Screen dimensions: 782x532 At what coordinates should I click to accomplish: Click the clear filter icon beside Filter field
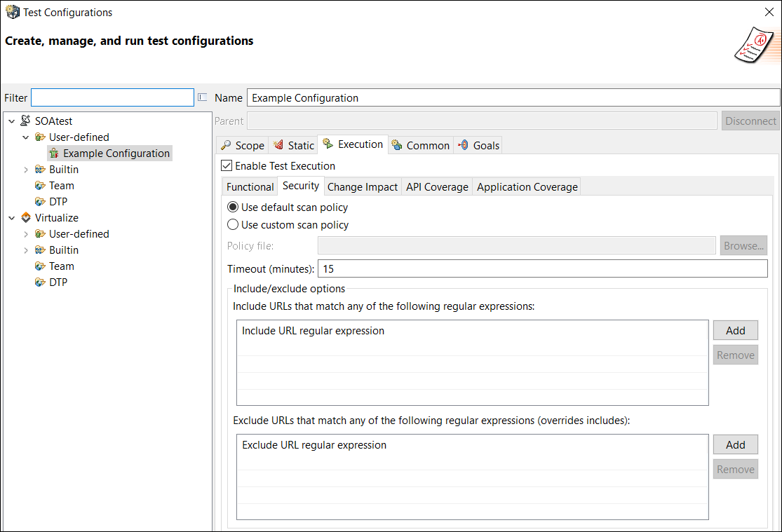pos(203,97)
